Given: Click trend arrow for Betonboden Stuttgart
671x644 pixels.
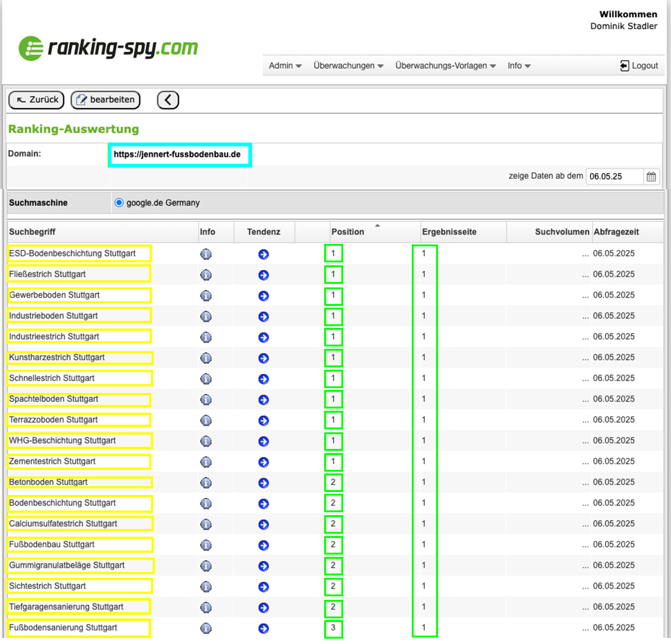Looking at the screenshot, I should click(263, 483).
